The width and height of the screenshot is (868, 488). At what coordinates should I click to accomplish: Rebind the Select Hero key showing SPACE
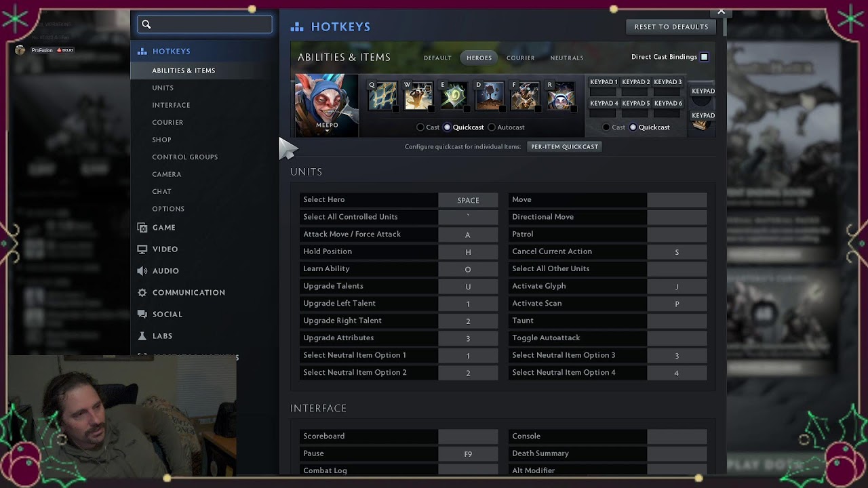(468, 200)
